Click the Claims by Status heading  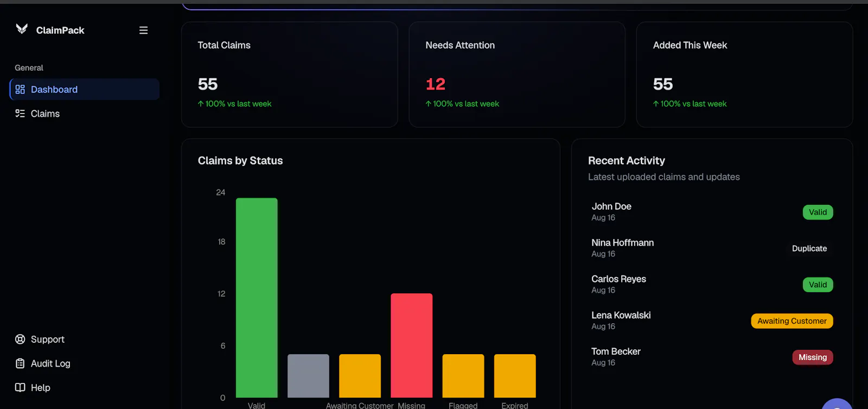click(240, 161)
